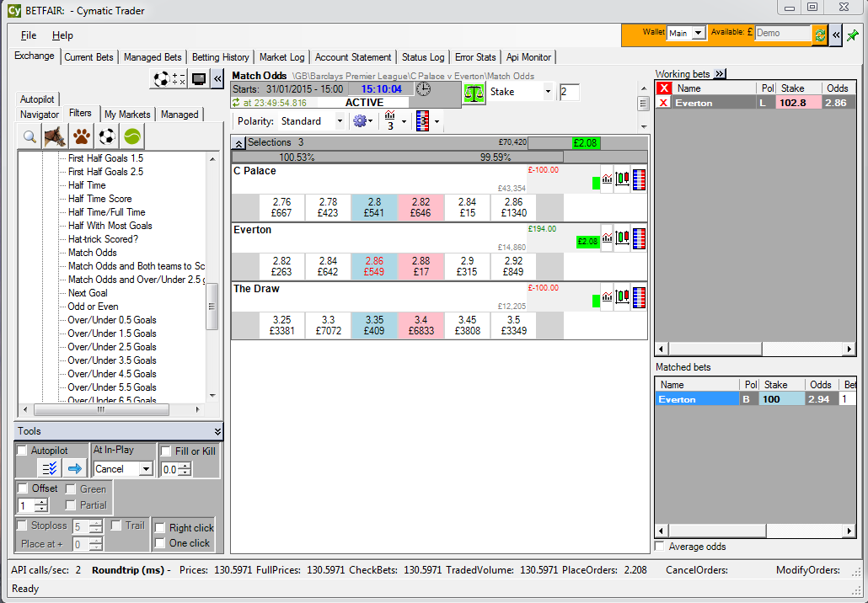Open the C Palace candlestick chart icon
Image resolution: width=868 pixels, height=603 pixels.
pyautogui.click(x=623, y=179)
